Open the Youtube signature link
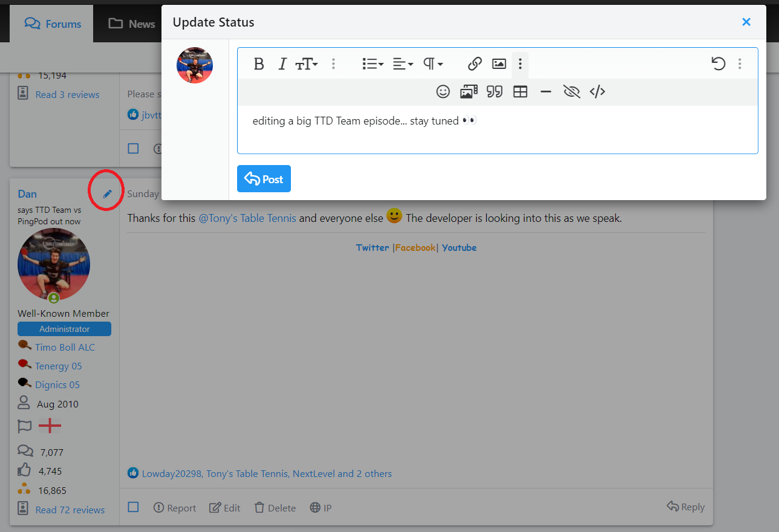This screenshot has width=779, height=532. (x=459, y=247)
